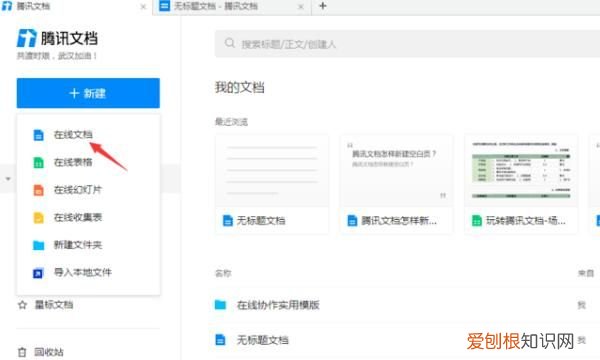The image size is (600, 360).
Task: Click the blue 新建 button
Action: [88, 93]
